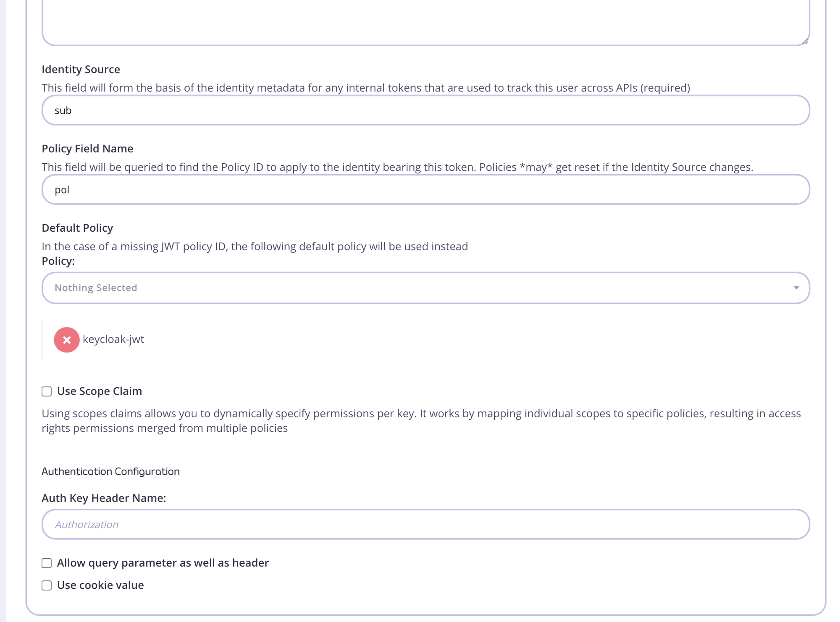Click the "Policy Field Name" label

click(x=87, y=149)
